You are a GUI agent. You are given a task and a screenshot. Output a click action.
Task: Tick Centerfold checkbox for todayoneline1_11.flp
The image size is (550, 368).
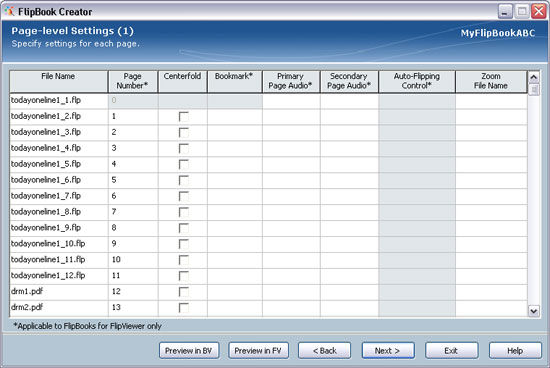[x=183, y=260]
